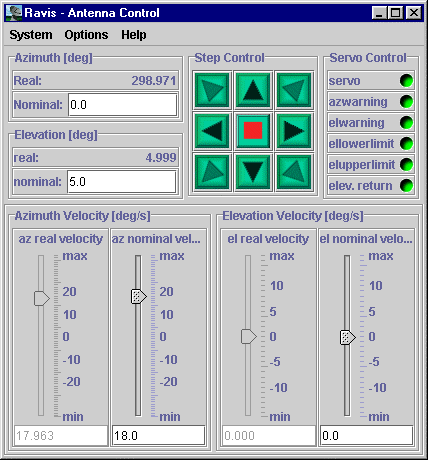Screen dimensions: 428x460
Task: Step antenna up-left with diagonal arrow
Action: point(212,90)
